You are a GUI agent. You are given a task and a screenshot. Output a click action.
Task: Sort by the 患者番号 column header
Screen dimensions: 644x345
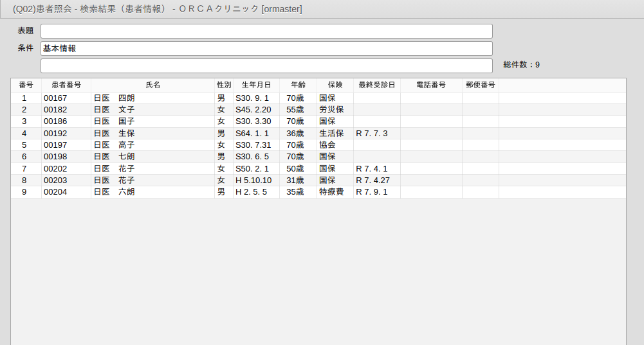pyautogui.click(x=66, y=85)
